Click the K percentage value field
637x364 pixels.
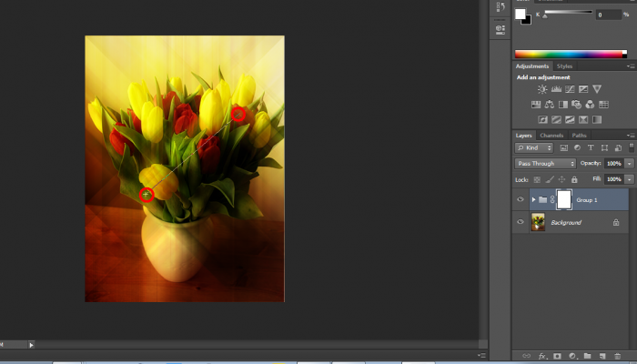pos(608,15)
